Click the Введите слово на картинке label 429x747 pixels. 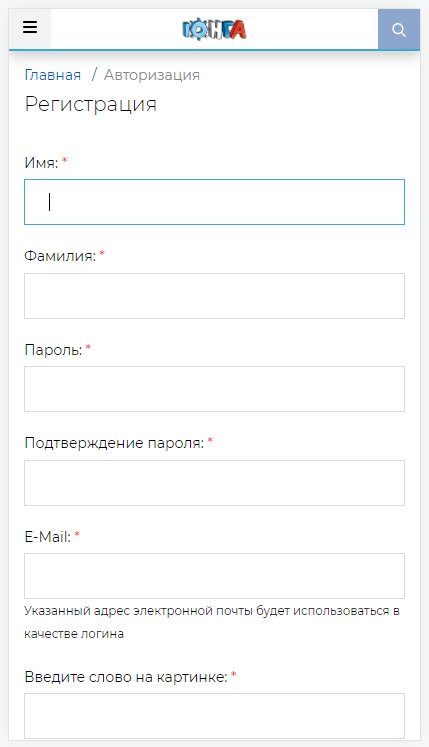coord(126,677)
